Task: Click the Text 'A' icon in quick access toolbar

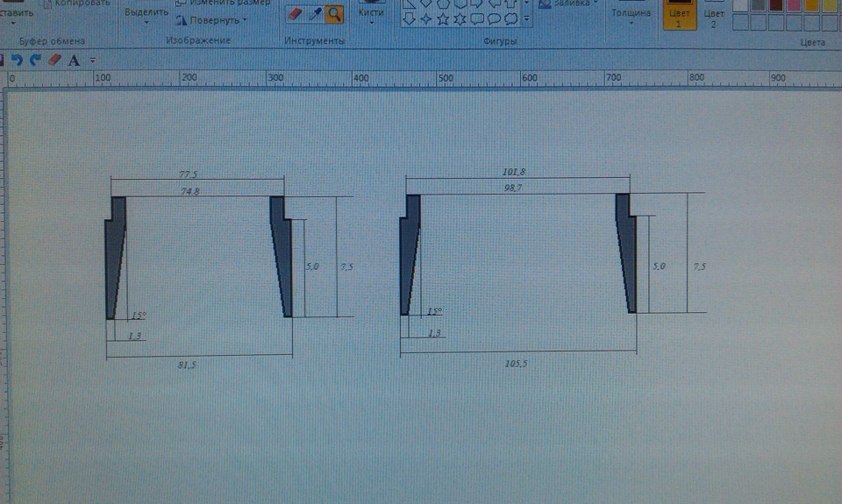Action: point(74,60)
